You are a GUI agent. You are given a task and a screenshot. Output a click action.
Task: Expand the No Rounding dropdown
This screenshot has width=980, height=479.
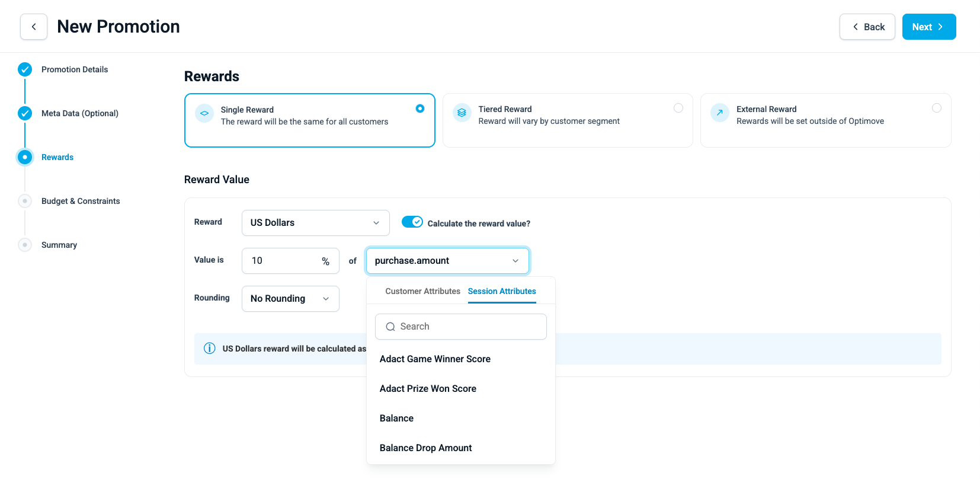pyautogui.click(x=290, y=299)
